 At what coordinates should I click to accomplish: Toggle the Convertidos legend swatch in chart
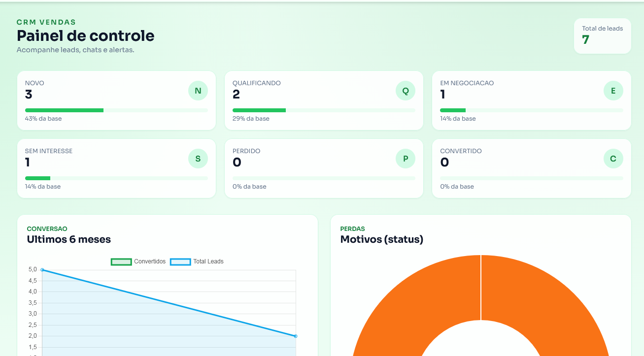121,261
